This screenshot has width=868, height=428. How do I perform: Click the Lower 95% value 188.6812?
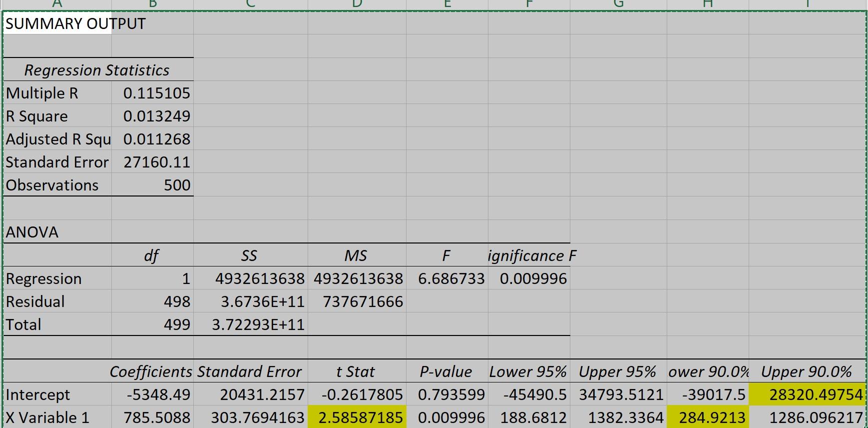[x=529, y=416]
